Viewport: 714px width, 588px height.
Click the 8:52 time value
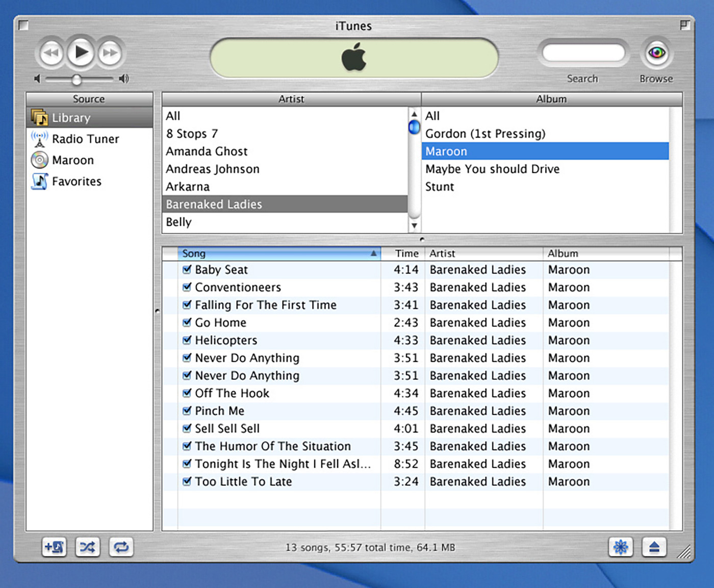pos(406,464)
